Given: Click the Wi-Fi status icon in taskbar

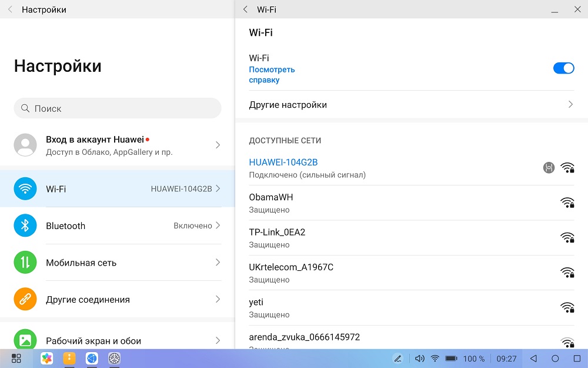Looking at the screenshot, I should click(435, 359).
